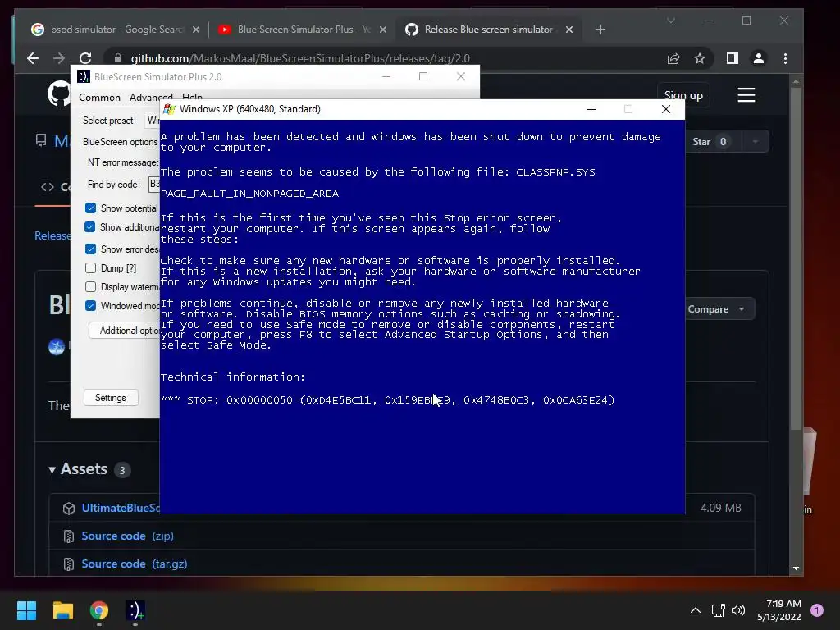This screenshot has width=840, height=630.
Task: Download the UltimateBlueScreen asset link
Action: [121, 509]
